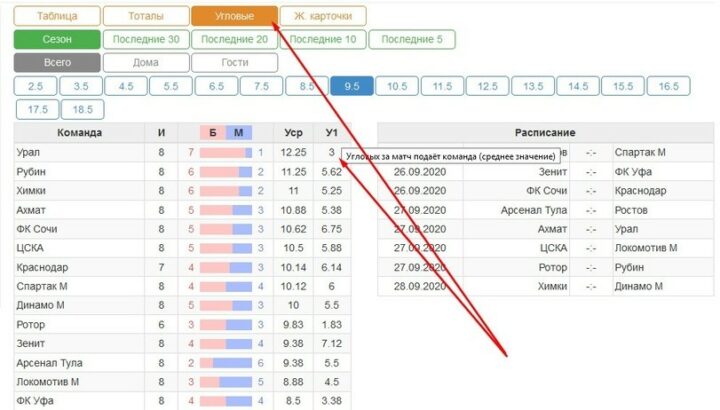Open the Локомотив М team in the table
The width and height of the screenshot is (720, 410).
[x=48, y=382]
